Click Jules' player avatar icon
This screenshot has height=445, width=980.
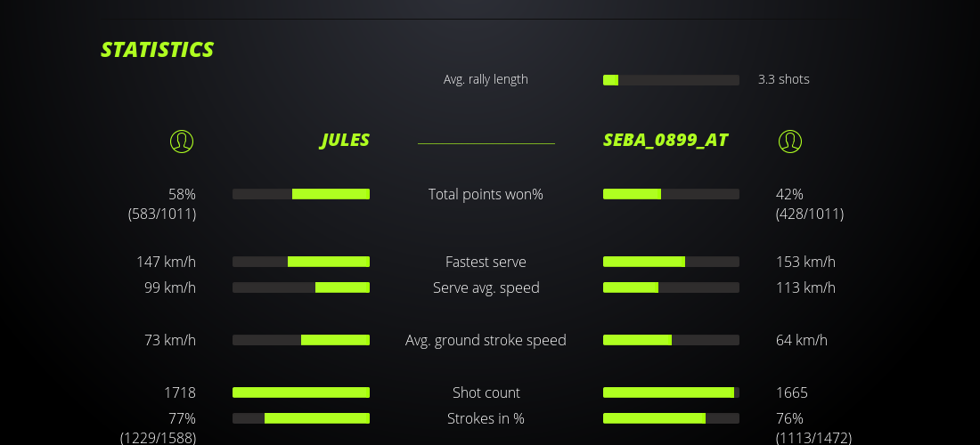pyautogui.click(x=182, y=141)
